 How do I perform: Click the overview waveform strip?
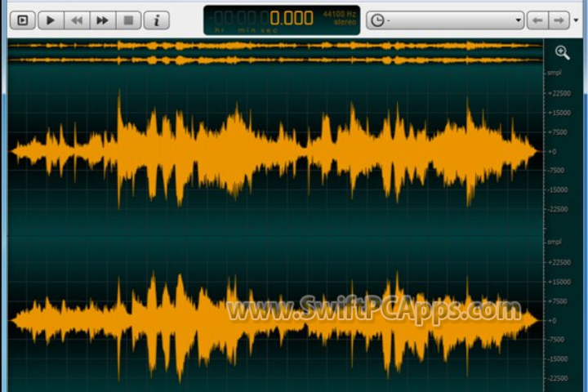pyautogui.click(x=276, y=52)
